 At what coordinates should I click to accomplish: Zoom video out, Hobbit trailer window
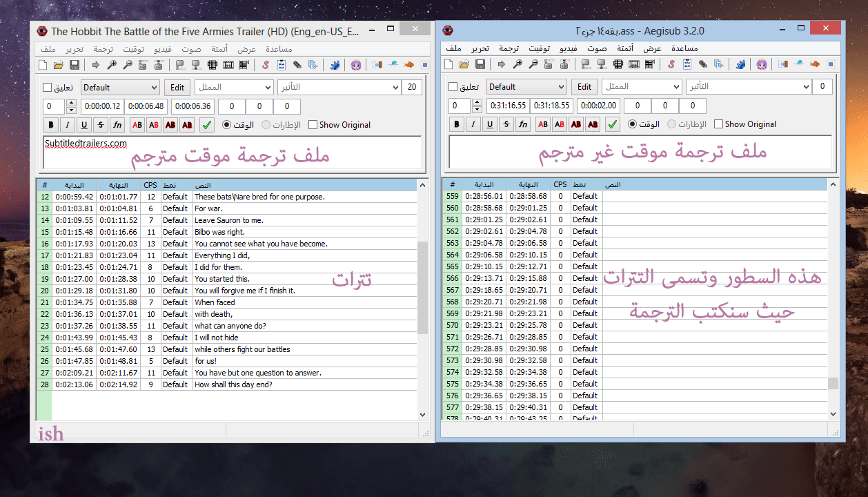click(128, 65)
